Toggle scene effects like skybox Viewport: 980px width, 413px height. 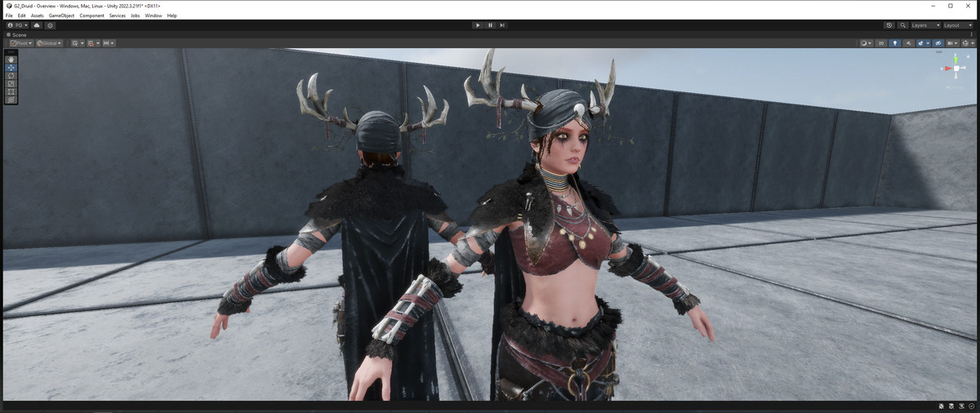(920, 43)
